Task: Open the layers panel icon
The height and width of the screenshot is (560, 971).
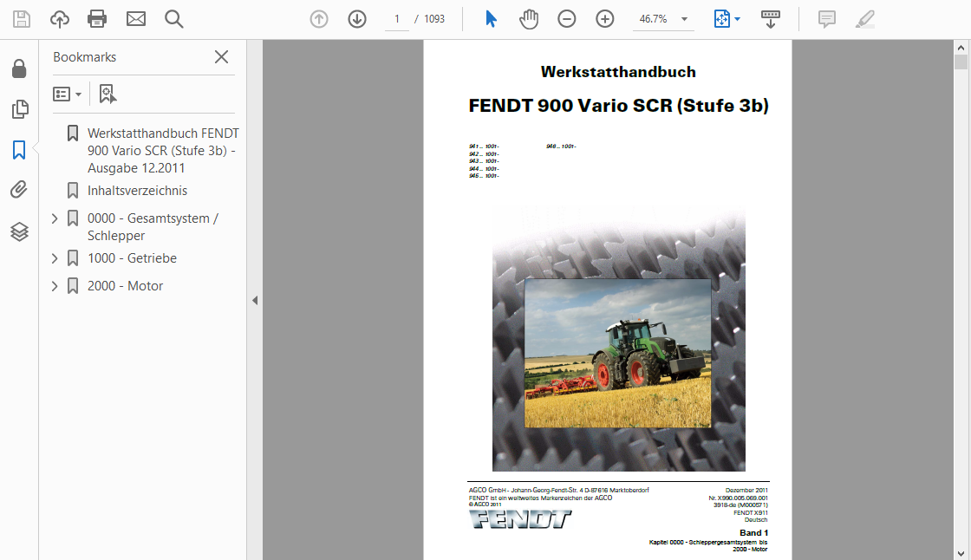Action: tap(19, 231)
